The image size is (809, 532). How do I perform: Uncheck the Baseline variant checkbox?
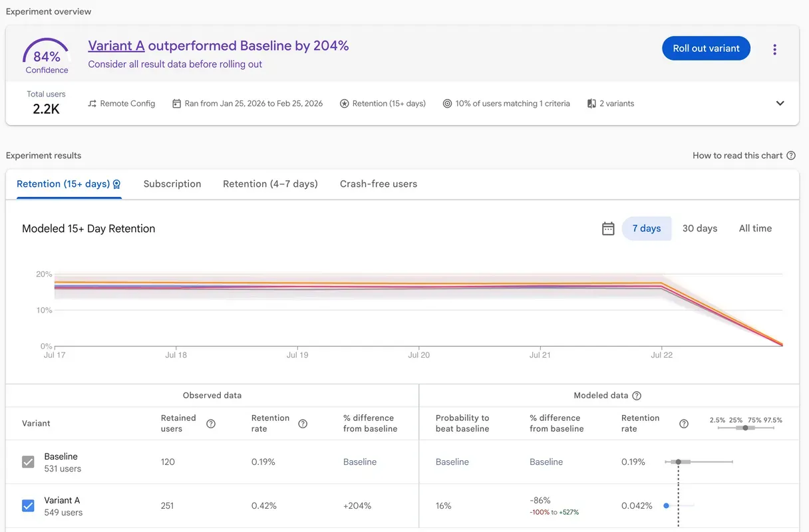28,462
